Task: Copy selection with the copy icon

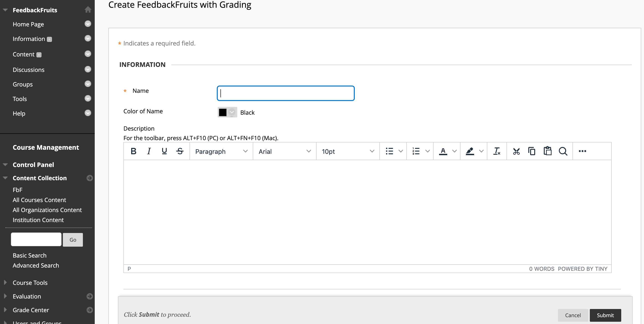Action: coord(532,151)
